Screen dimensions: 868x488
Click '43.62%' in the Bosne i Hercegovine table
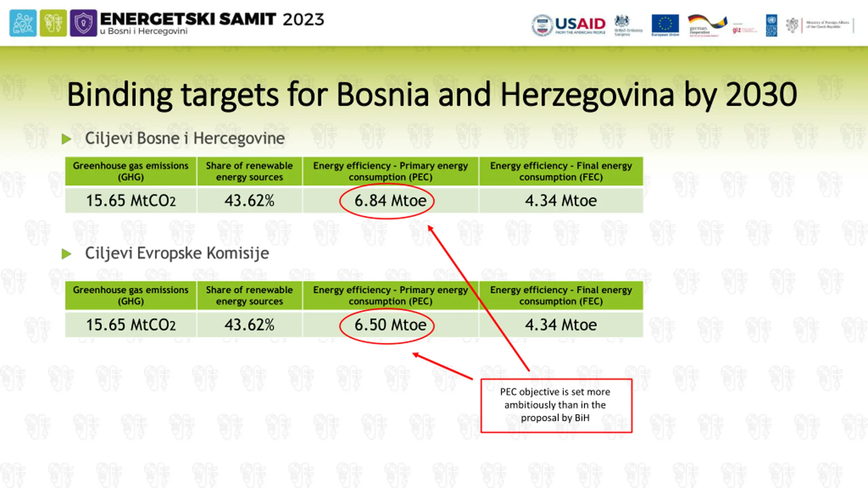249,201
